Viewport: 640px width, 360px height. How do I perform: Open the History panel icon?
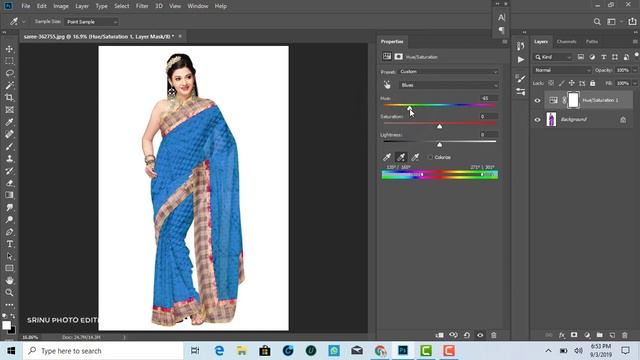coord(520,46)
